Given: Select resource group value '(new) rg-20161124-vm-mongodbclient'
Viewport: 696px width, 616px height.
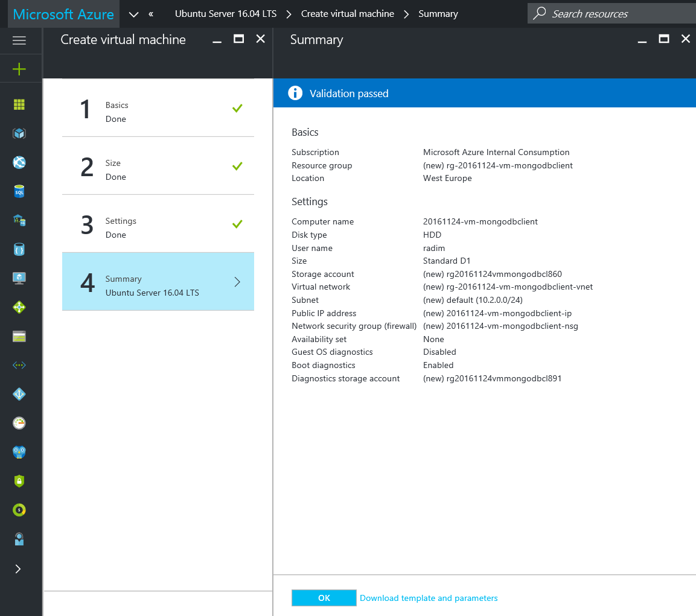Looking at the screenshot, I should tap(498, 165).
